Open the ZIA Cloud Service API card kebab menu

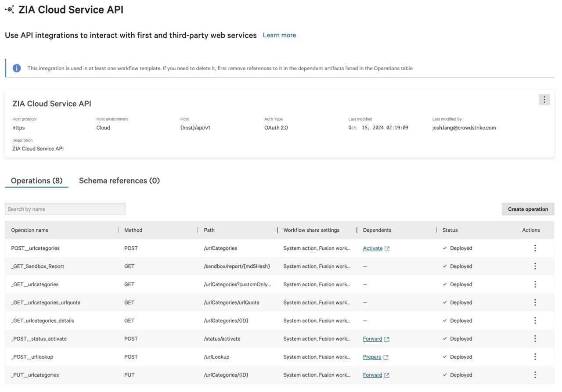544,100
